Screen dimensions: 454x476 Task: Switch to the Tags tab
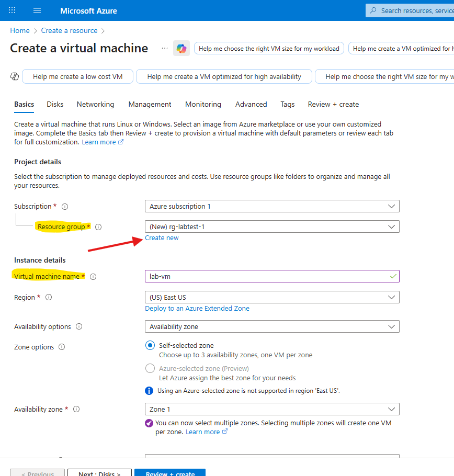coord(287,105)
